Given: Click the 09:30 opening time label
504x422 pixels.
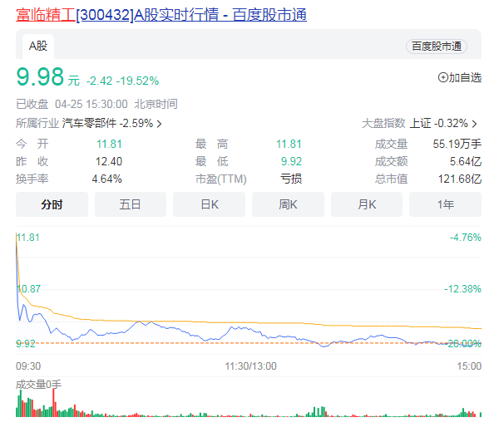Looking at the screenshot, I should tap(27, 365).
